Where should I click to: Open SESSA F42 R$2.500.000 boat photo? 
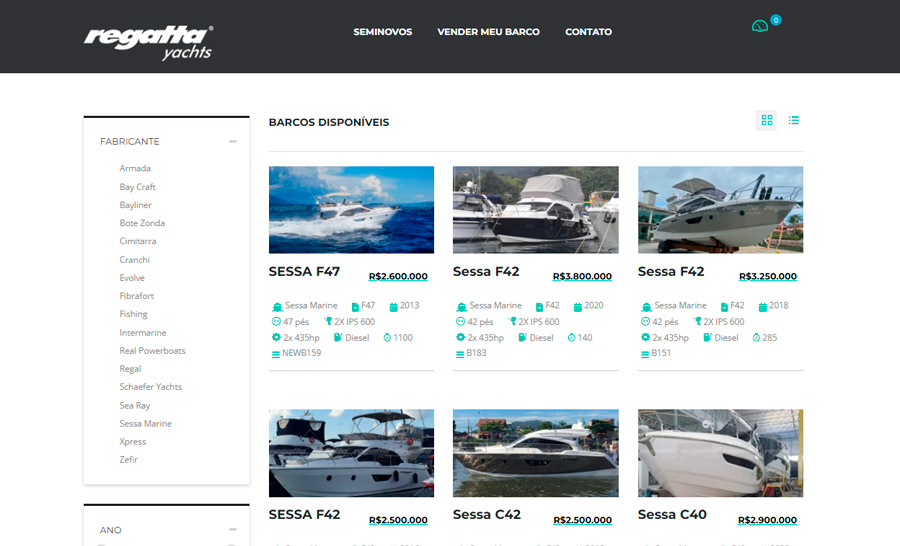[x=351, y=453]
